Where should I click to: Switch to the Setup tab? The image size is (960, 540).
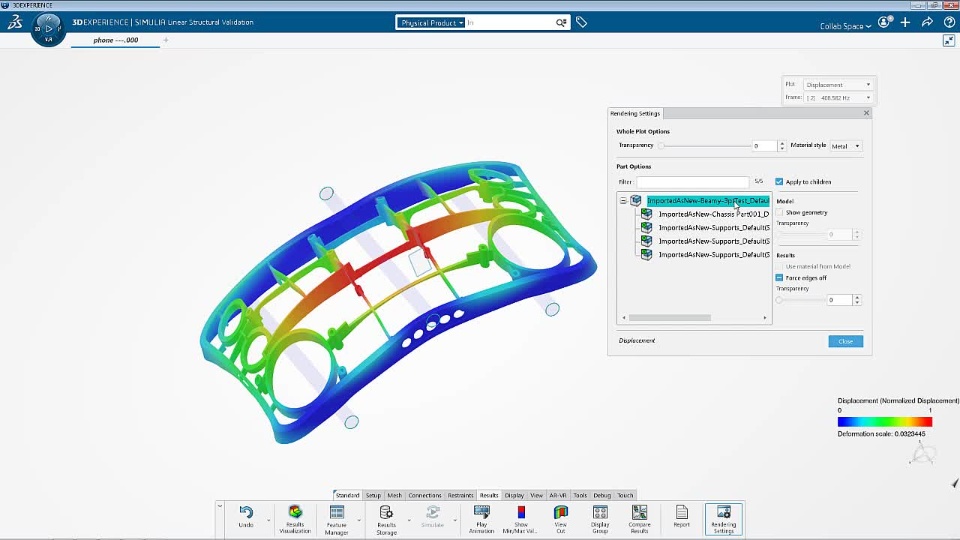(373, 495)
